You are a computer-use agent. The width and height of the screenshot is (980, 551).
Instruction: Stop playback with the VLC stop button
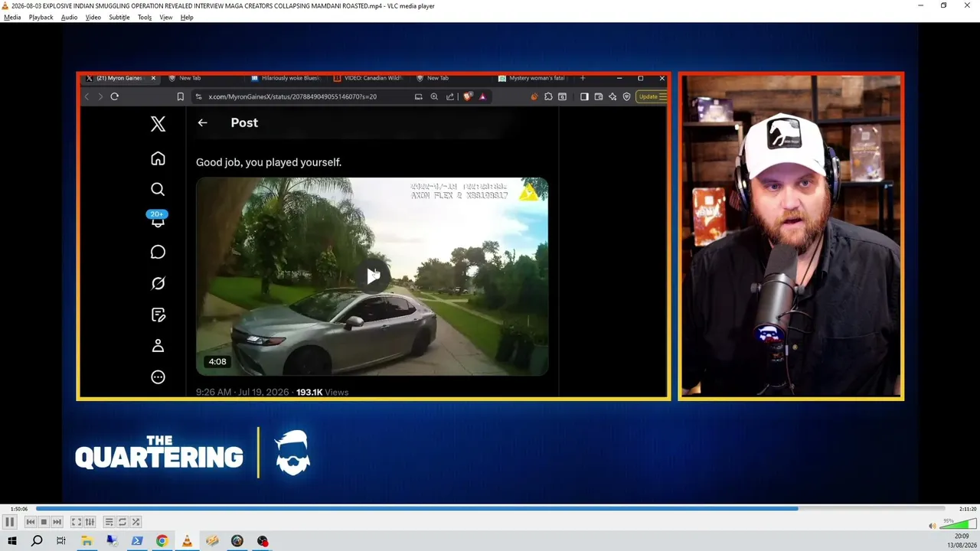44,522
